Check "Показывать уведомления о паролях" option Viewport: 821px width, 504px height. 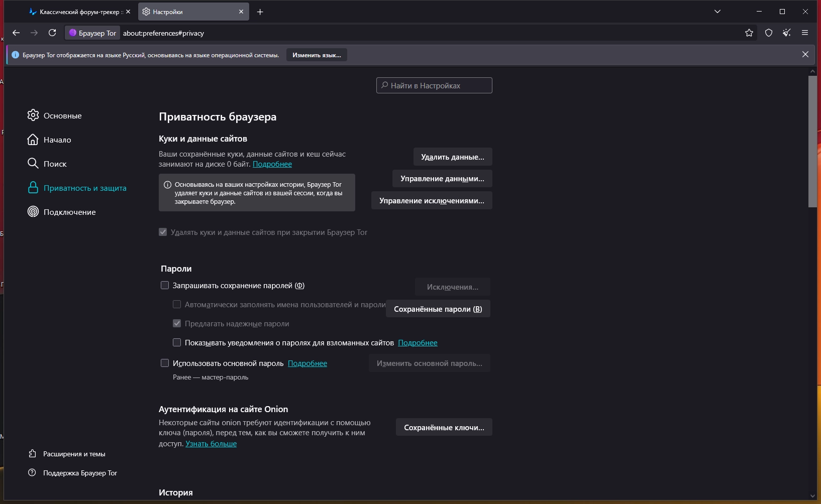(177, 343)
